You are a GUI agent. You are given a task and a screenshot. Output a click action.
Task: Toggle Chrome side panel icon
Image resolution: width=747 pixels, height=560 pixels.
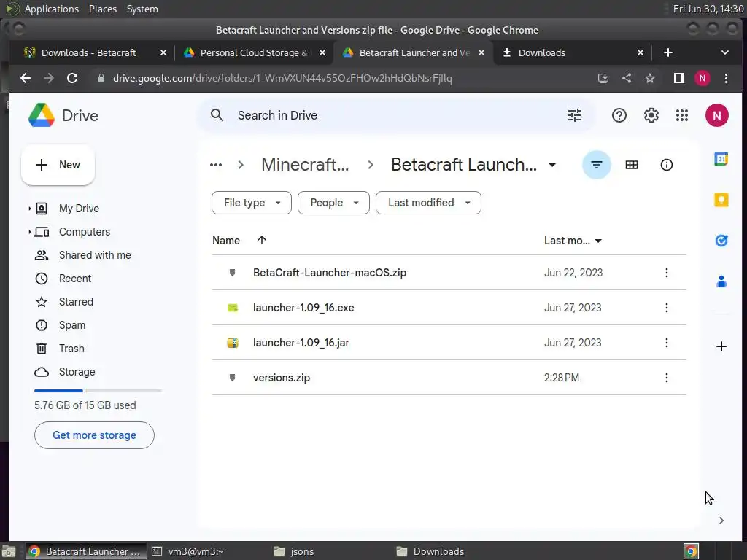tap(678, 78)
